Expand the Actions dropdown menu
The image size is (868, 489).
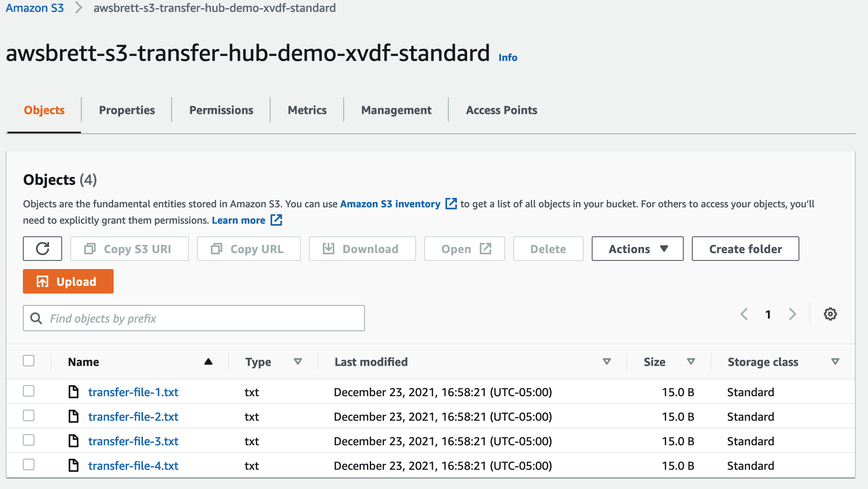[x=638, y=249]
